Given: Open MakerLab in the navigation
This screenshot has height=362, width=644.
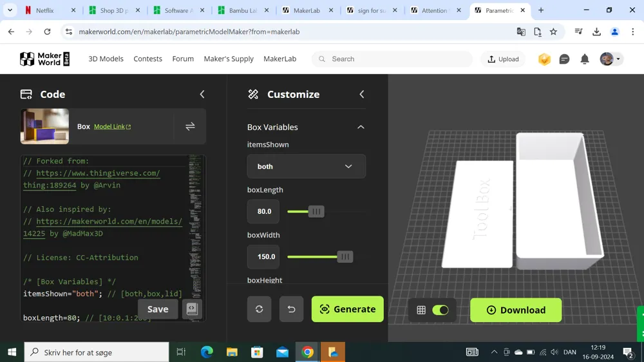Looking at the screenshot, I should 279,59.
